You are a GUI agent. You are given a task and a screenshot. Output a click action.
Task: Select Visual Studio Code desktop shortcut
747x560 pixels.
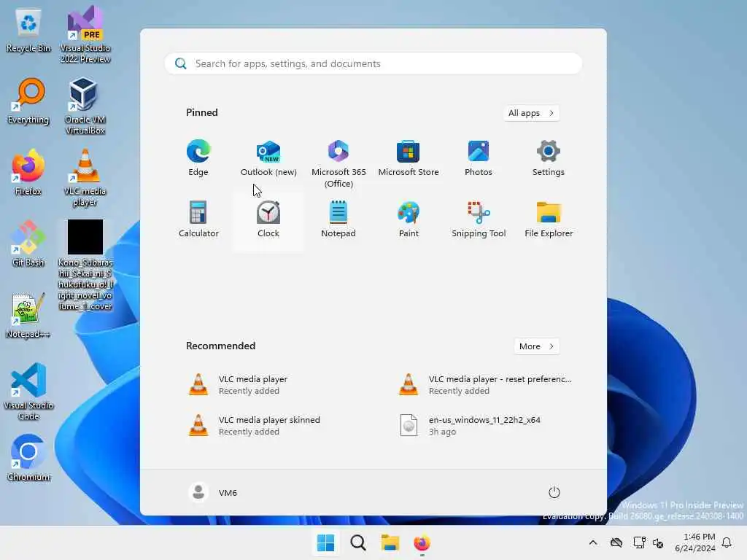(28, 392)
